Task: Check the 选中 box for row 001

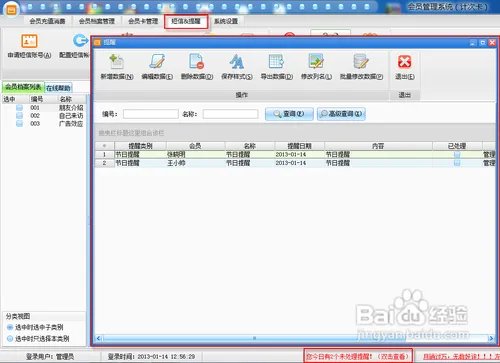Action: coord(19,107)
